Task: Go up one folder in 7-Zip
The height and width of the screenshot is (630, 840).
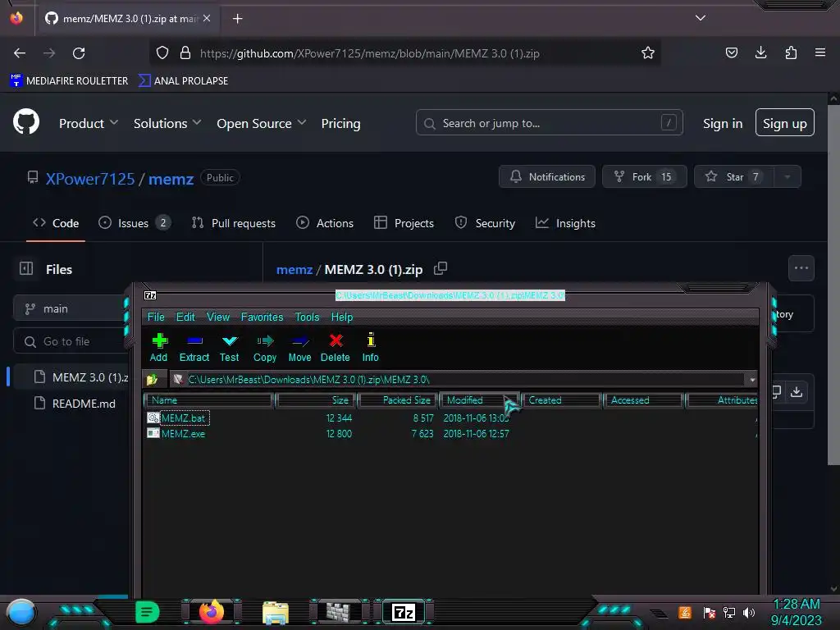Action: (x=153, y=379)
